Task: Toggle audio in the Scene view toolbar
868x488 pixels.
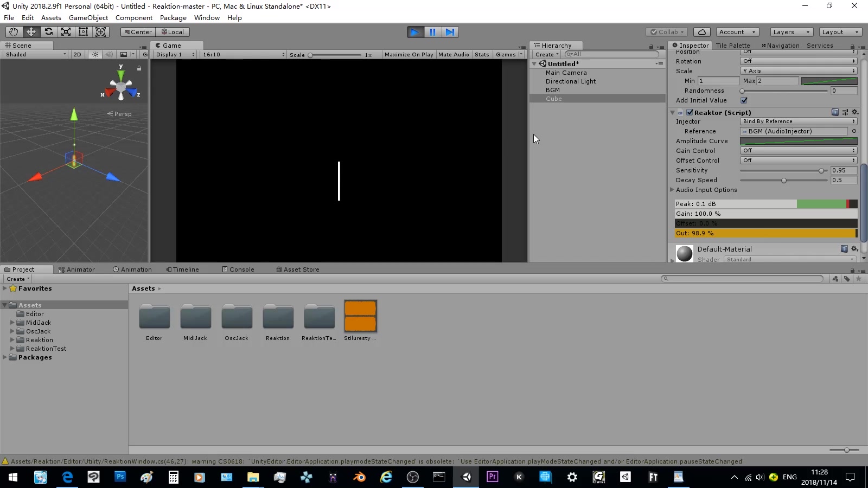Action: [x=110, y=54]
